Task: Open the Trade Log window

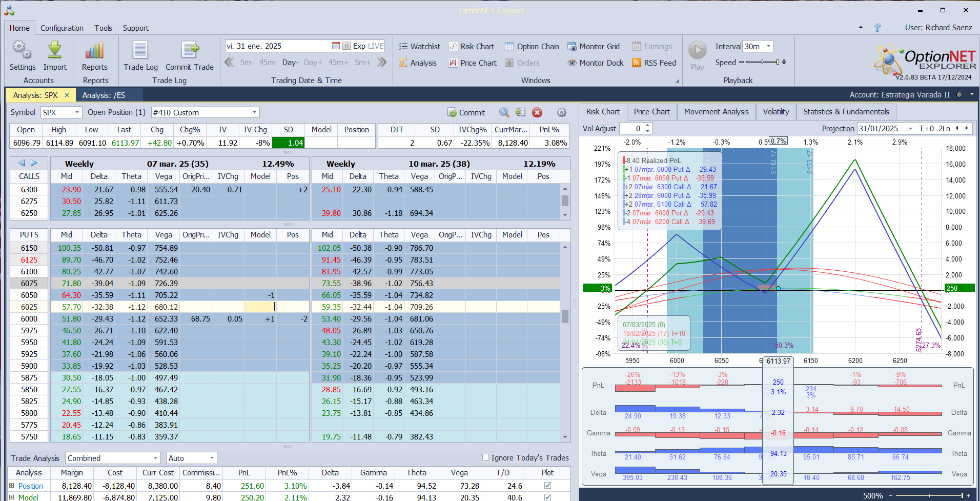Action: coord(140,55)
